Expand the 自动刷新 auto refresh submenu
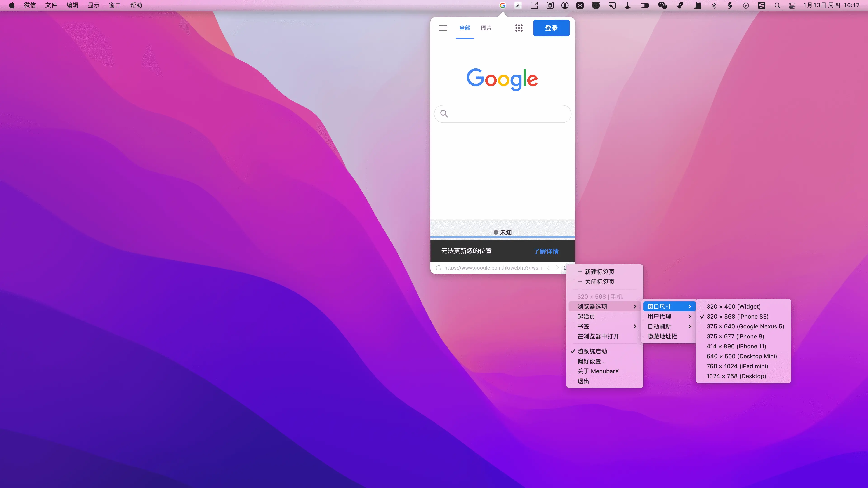This screenshot has height=488, width=868. 669,326
